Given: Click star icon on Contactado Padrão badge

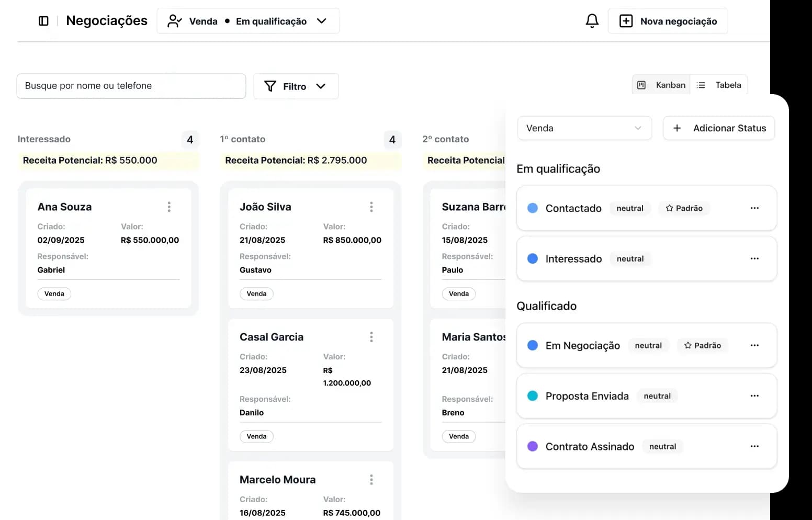Looking at the screenshot, I should (669, 208).
